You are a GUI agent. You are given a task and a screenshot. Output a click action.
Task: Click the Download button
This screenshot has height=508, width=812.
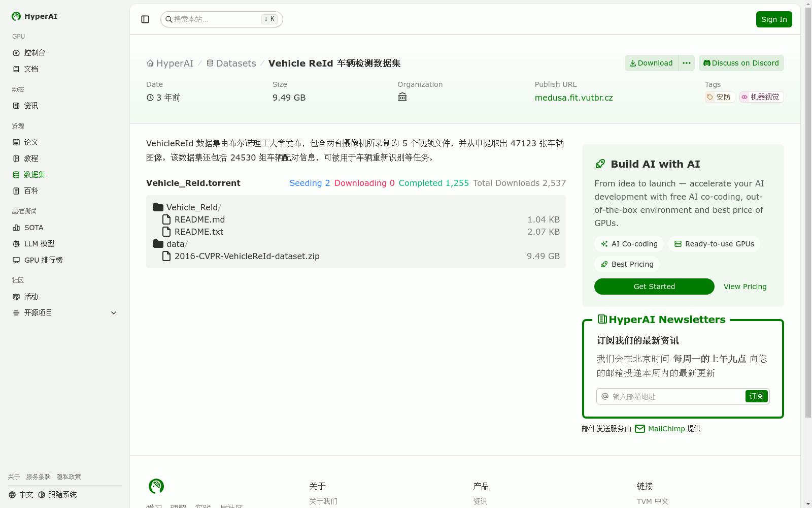click(651, 63)
